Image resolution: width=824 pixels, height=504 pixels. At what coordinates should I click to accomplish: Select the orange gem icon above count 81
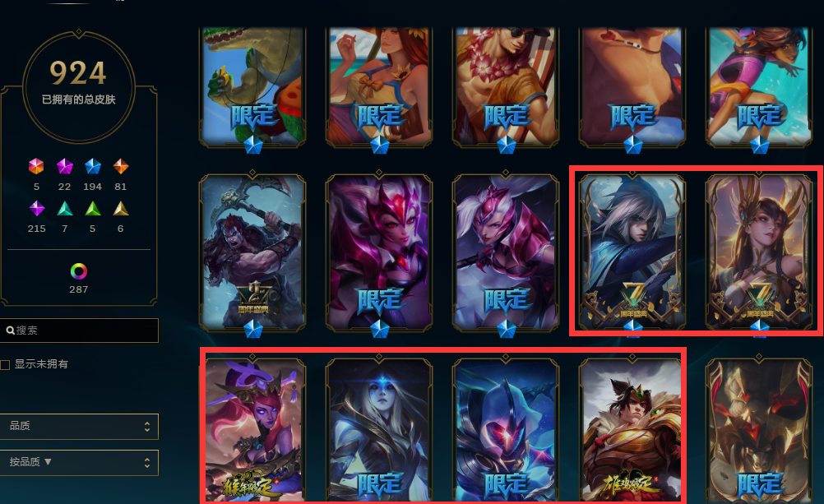(x=121, y=167)
